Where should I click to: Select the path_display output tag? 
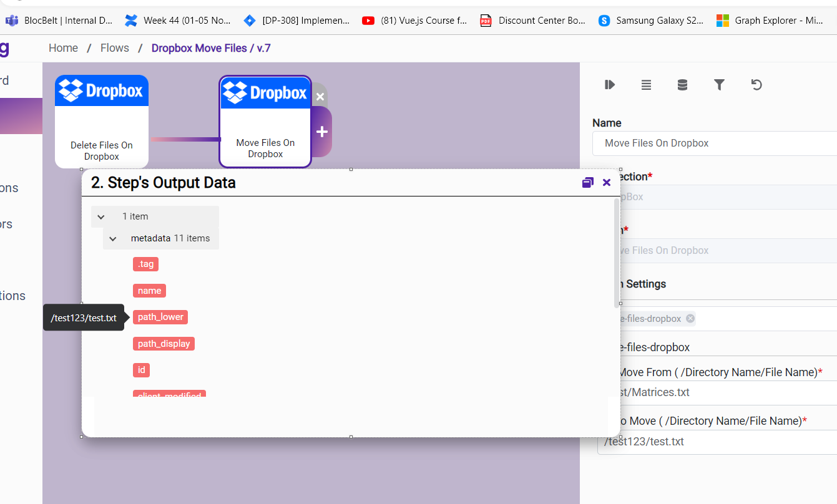(164, 344)
